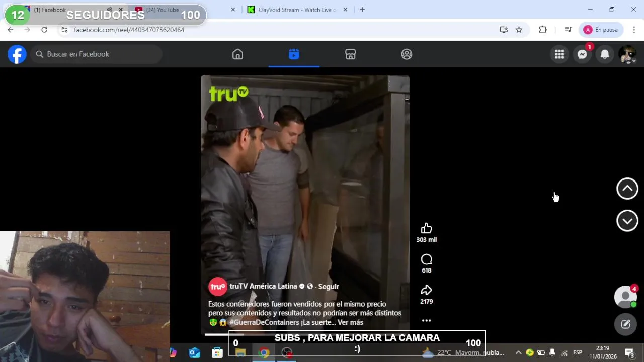Open the notifications bell
The image size is (644, 362).
point(605,54)
